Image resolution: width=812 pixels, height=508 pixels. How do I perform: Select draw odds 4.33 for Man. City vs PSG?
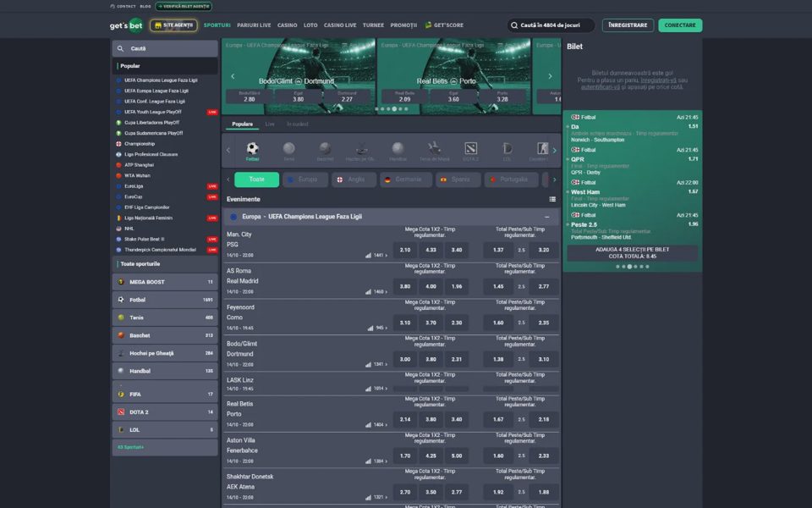click(x=431, y=250)
